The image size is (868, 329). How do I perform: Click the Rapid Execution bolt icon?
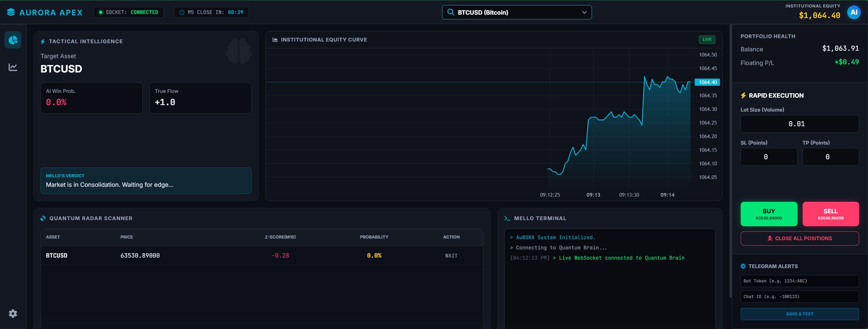pos(743,96)
